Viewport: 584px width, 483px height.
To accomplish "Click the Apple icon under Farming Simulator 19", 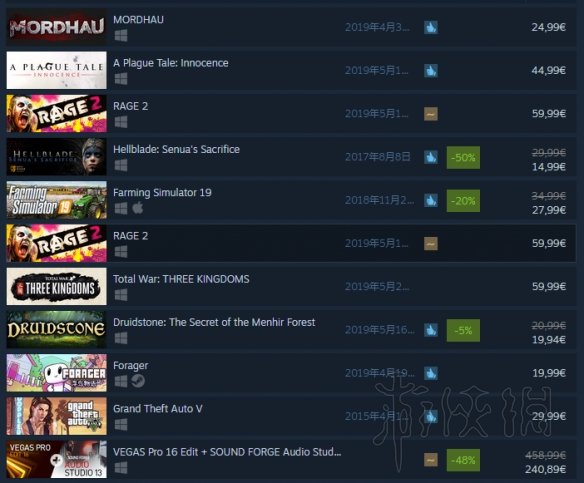I will point(137,208).
